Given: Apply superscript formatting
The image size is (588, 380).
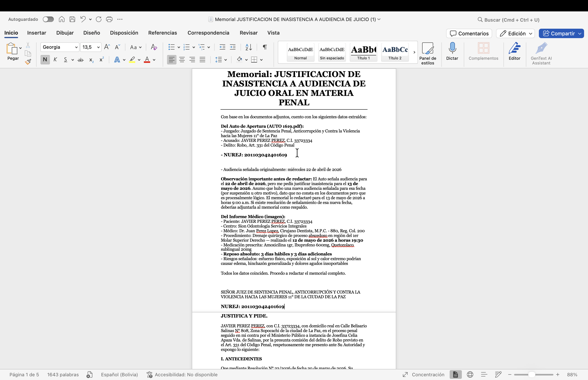Looking at the screenshot, I should point(101,60).
